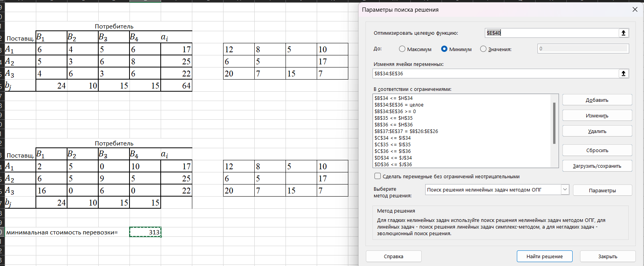Viewport: 644px width, 266px height.
Task: Click the Потребитель header of the lower table
Action: [114, 143]
